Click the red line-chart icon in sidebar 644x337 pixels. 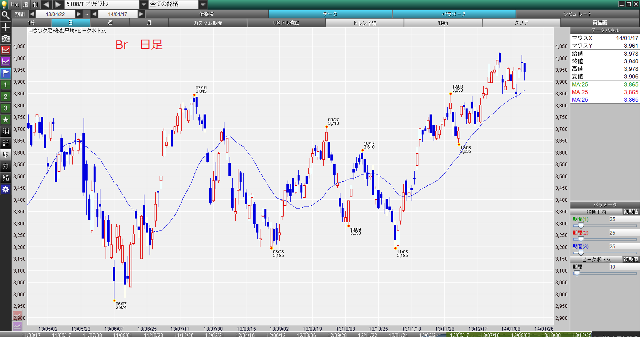click(x=6, y=50)
